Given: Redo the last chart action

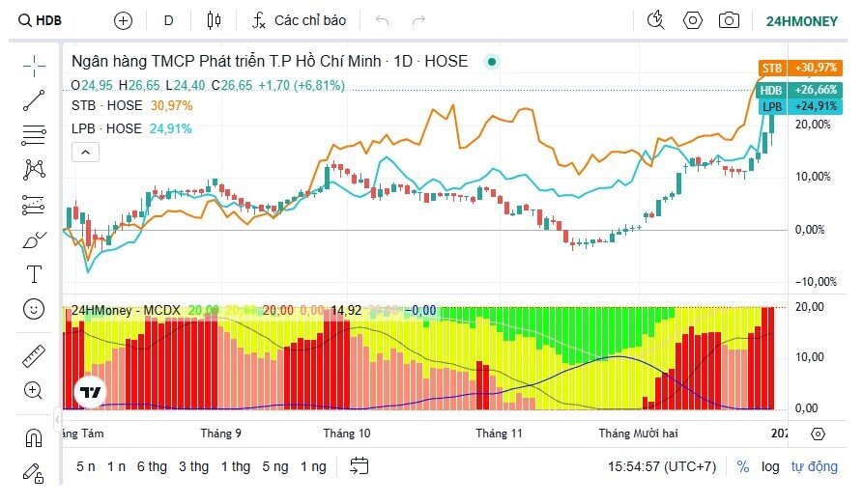Looking at the screenshot, I should [x=418, y=21].
